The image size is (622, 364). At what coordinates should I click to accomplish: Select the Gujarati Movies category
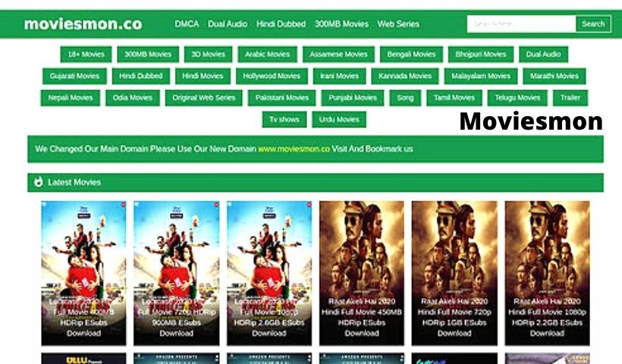pos(74,76)
